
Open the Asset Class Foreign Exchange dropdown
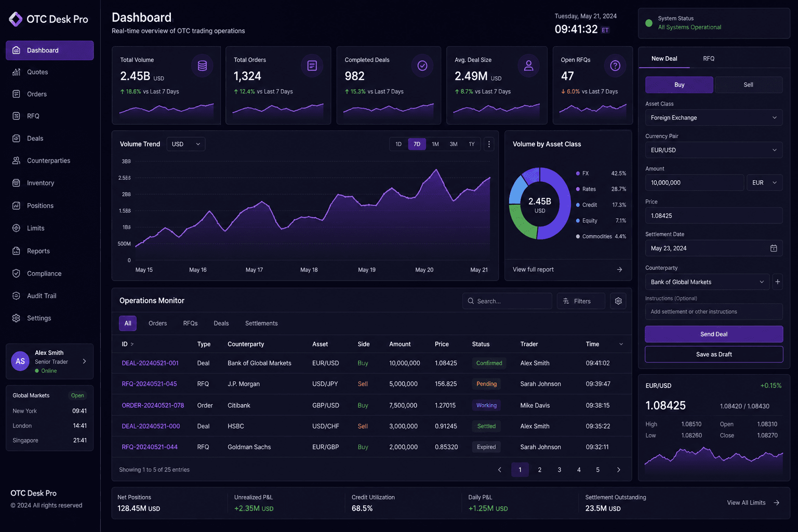(x=714, y=118)
